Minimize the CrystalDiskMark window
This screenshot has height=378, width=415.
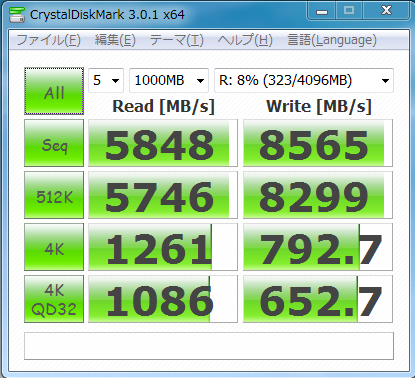pyautogui.click(x=322, y=11)
